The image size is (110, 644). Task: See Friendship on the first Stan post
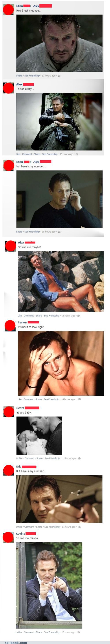click(32, 76)
